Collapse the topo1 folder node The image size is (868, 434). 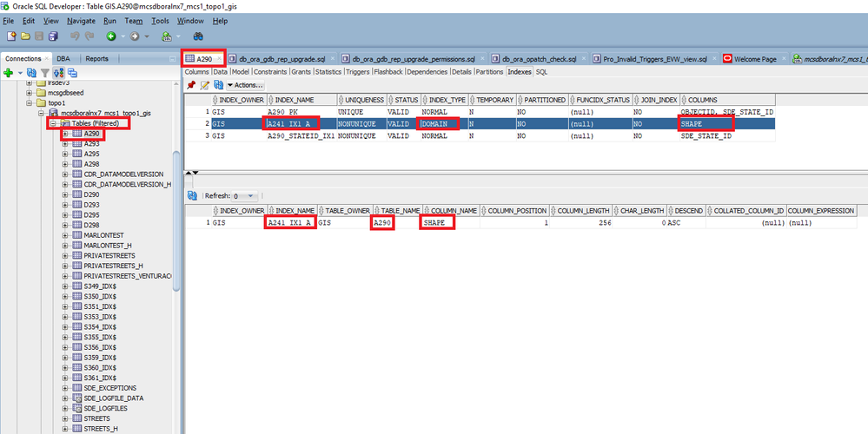click(x=30, y=102)
